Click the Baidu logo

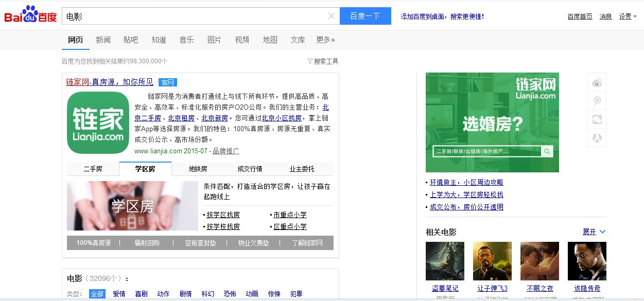coord(30,15)
